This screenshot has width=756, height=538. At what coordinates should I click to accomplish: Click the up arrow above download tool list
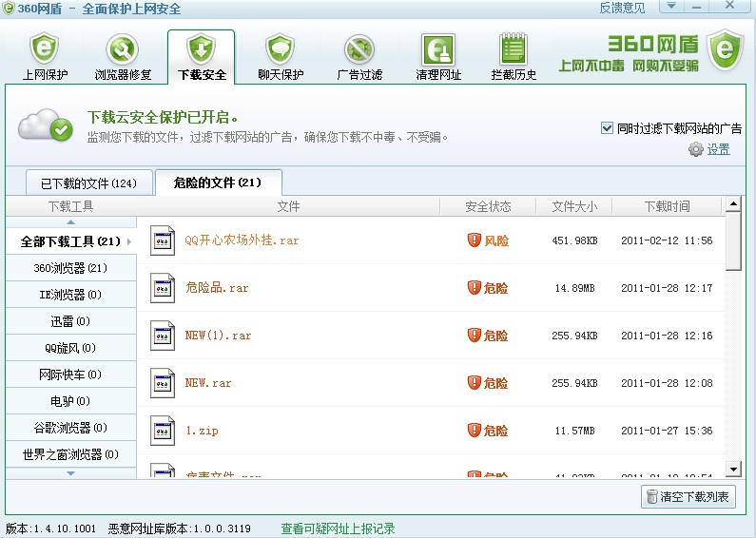tap(71, 222)
